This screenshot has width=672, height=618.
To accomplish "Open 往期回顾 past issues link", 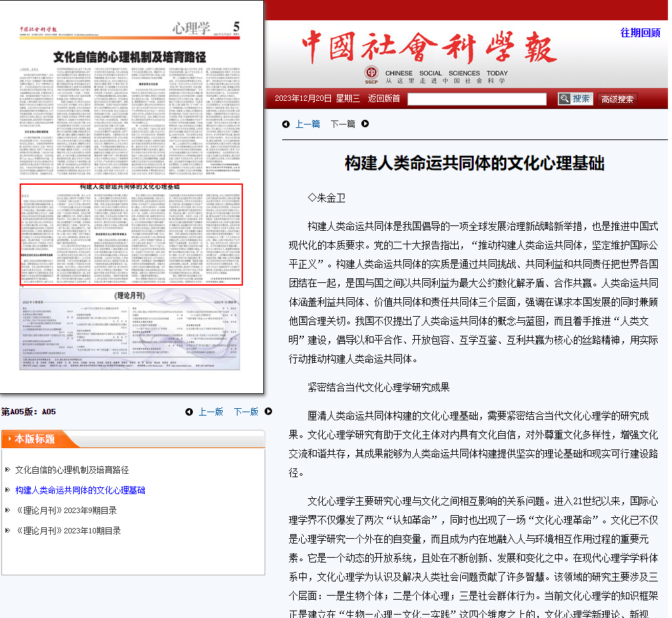I will click(x=640, y=32).
